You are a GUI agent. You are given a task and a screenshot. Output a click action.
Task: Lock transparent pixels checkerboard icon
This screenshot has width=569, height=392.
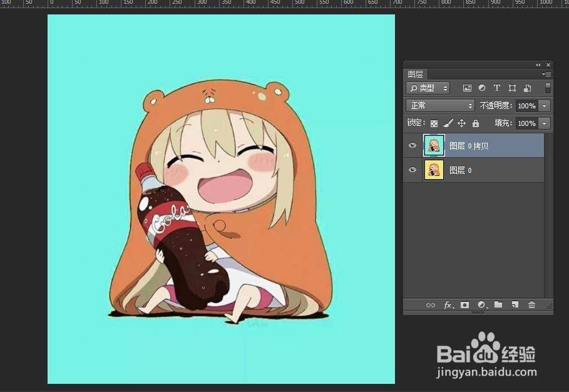point(434,123)
